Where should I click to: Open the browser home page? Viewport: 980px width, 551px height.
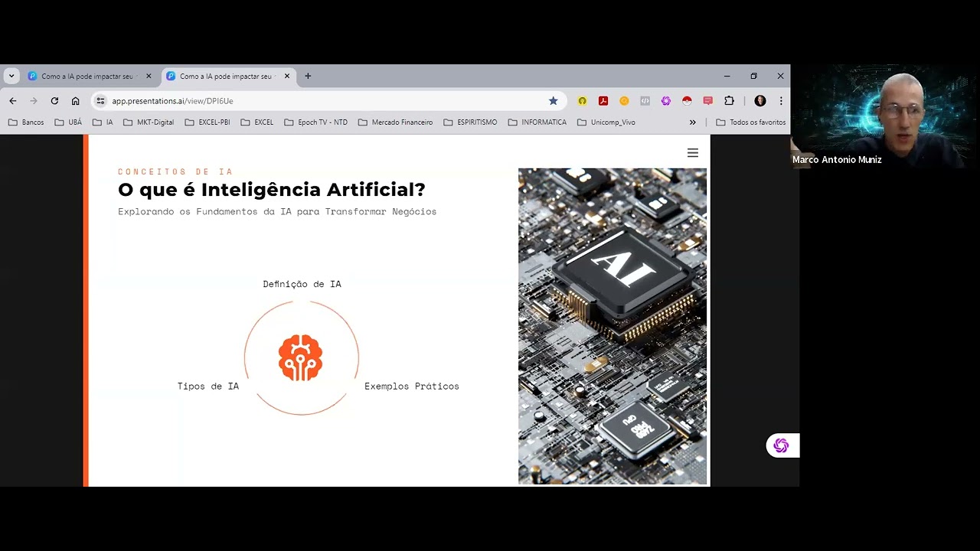(75, 101)
